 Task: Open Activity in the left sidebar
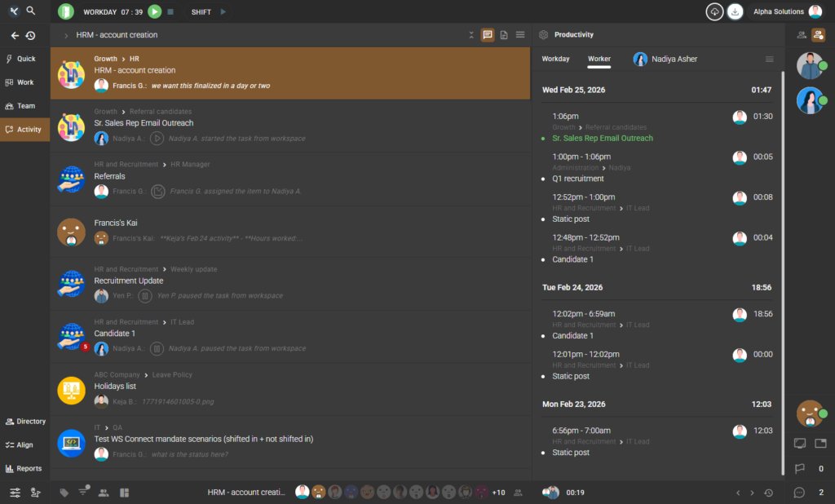pyautogui.click(x=24, y=129)
